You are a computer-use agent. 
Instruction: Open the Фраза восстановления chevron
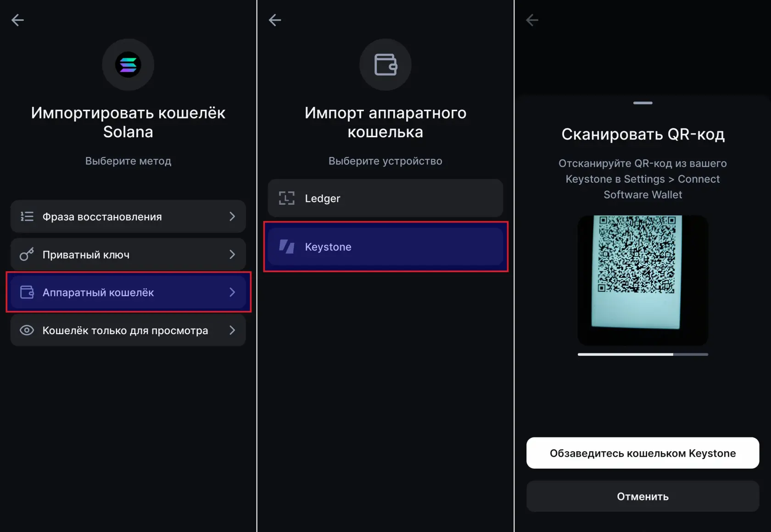232,217
